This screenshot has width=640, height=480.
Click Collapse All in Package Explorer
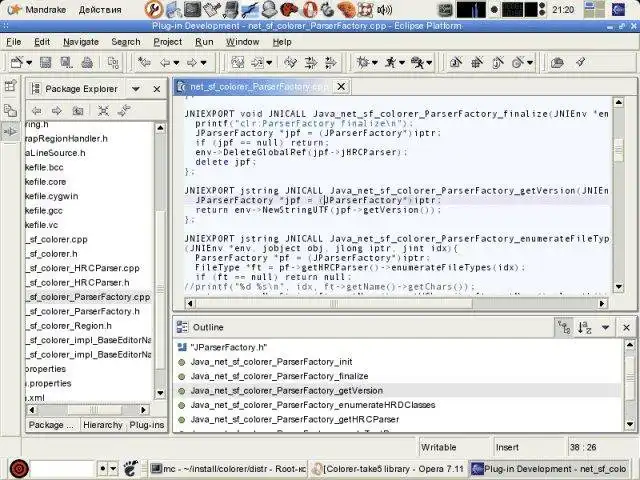103,111
